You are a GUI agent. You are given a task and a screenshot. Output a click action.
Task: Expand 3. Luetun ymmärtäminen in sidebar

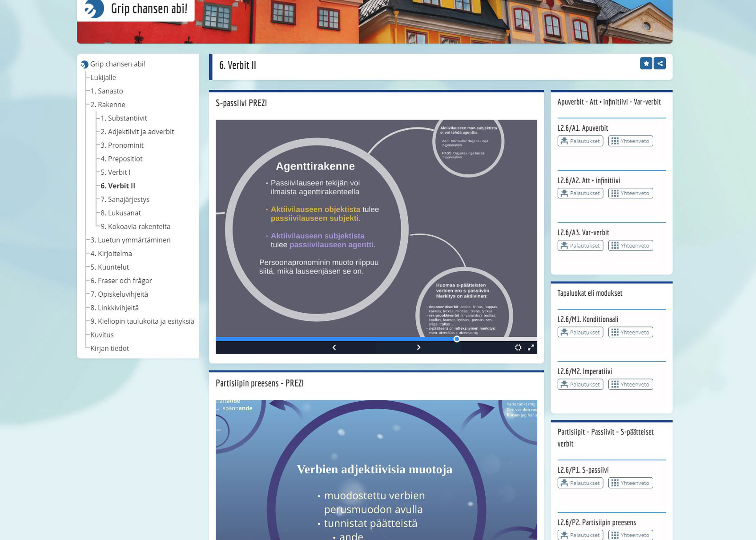[x=130, y=240]
